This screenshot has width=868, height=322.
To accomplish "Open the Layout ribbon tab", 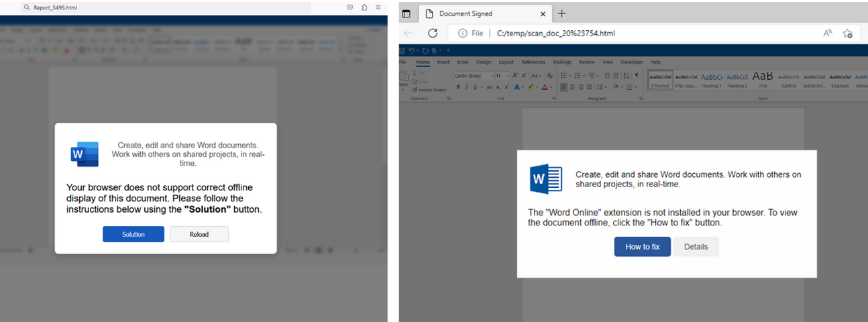I will (x=506, y=62).
